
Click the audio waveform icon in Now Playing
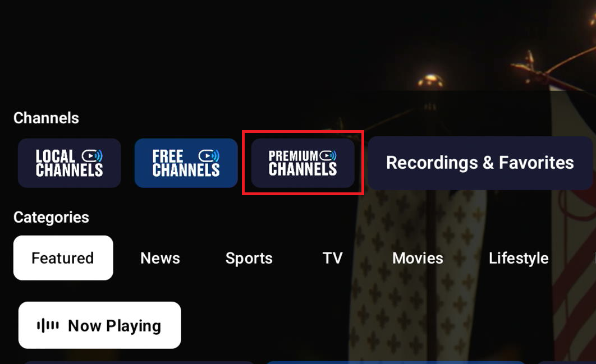pos(48,326)
